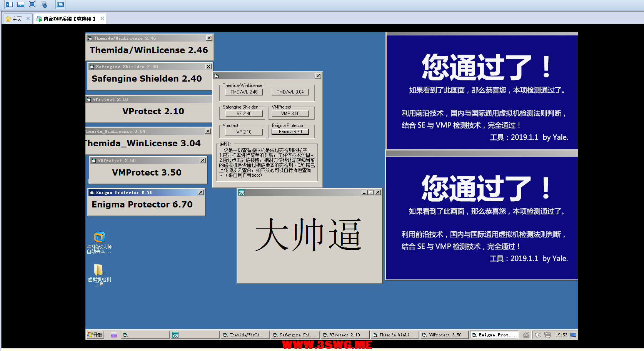Close the Themida_WinLicense 3.04 window
Screen dimensions: 644x351
207,131
